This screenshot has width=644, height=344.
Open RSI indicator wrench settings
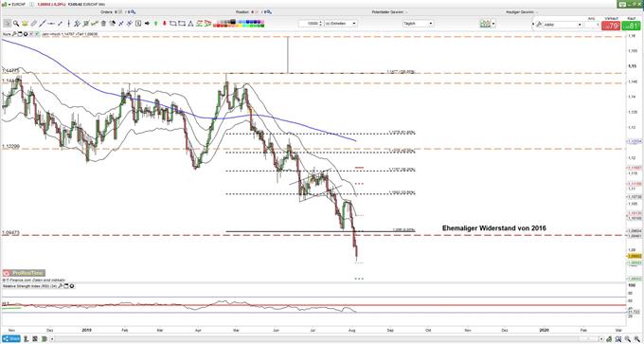tap(60, 286)
